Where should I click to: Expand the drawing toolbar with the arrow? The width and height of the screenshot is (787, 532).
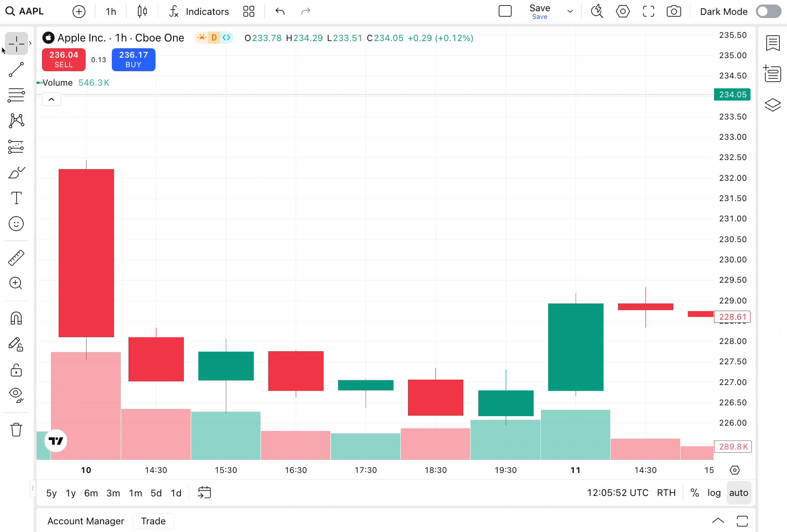pyautogui.click(x=30, y=43)
